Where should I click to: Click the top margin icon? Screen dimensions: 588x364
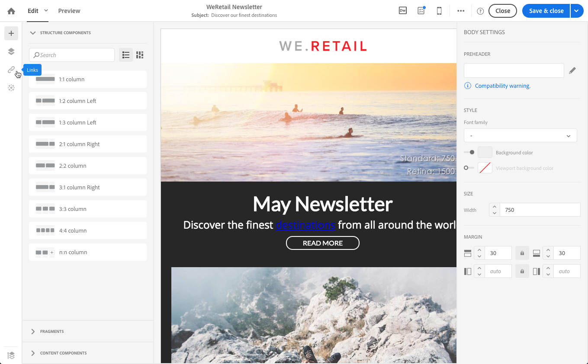(468, 253)
